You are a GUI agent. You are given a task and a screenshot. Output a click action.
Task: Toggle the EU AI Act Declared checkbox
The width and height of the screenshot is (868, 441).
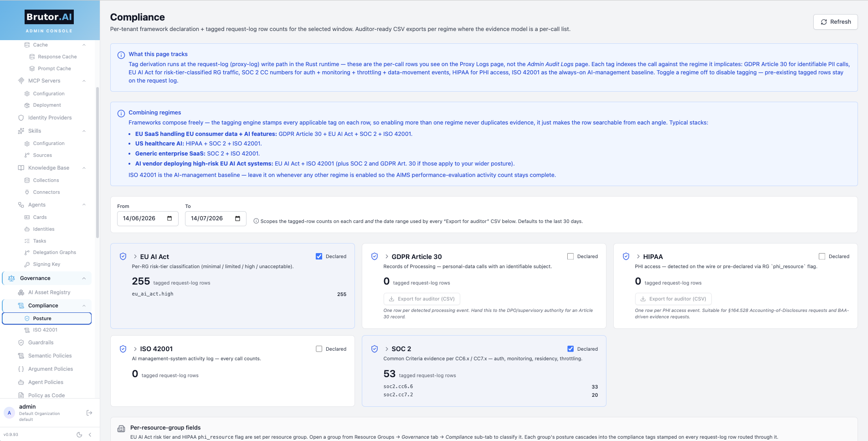click(319, 256)
